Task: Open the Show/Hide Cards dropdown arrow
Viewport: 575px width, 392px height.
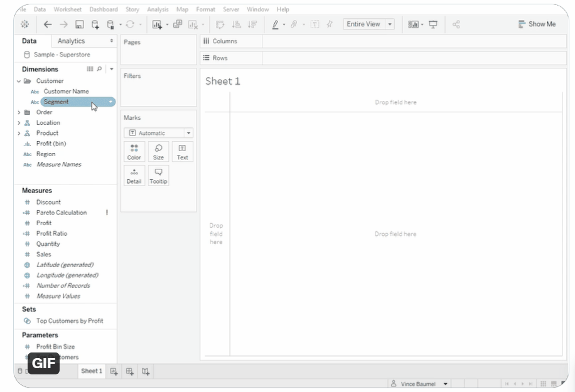Action: (x=422, y=24)
